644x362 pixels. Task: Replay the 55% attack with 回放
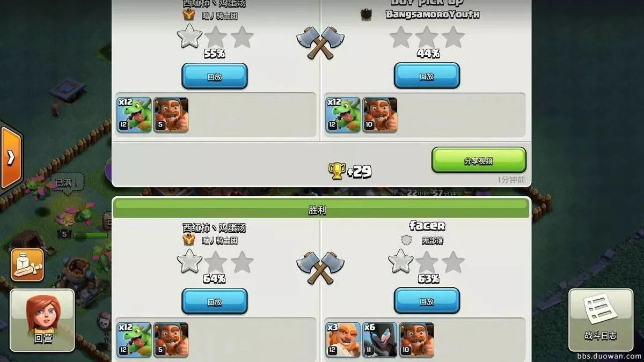click(x=215, y=76)
